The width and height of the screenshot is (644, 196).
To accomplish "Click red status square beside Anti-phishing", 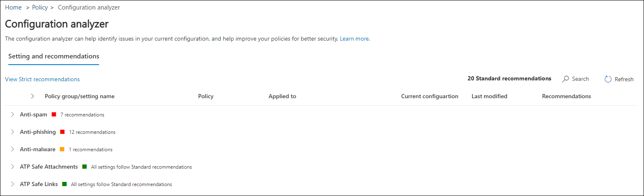I will point(63,132).
